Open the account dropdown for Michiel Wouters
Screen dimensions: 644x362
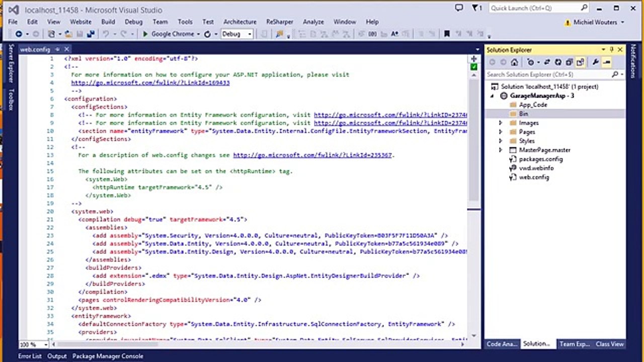[622, 22]
